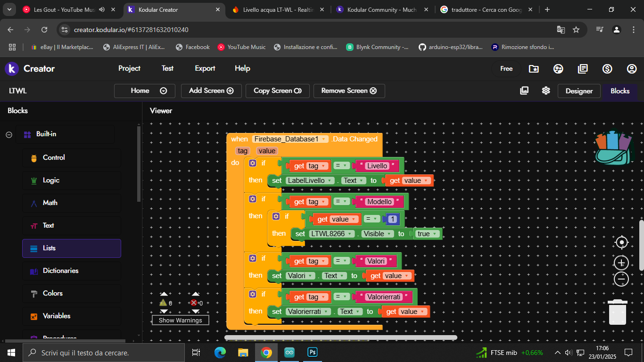Click the mutator gear on the Valorierrati if block
This screenshot has height=362, width=644.
(253, 294)
